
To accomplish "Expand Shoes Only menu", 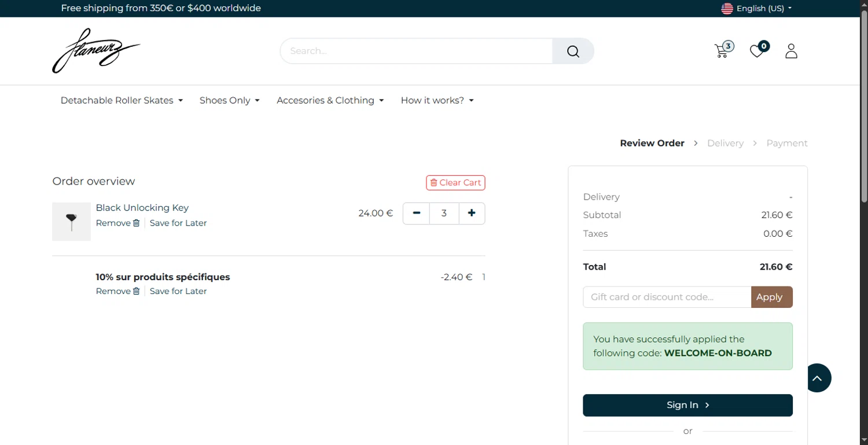I will pos(229,100).
